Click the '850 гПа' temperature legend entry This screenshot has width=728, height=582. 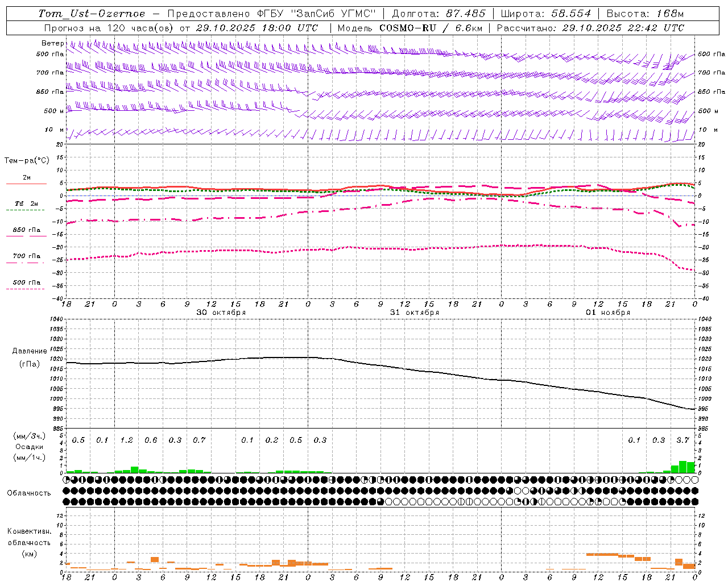coord(26,230)
